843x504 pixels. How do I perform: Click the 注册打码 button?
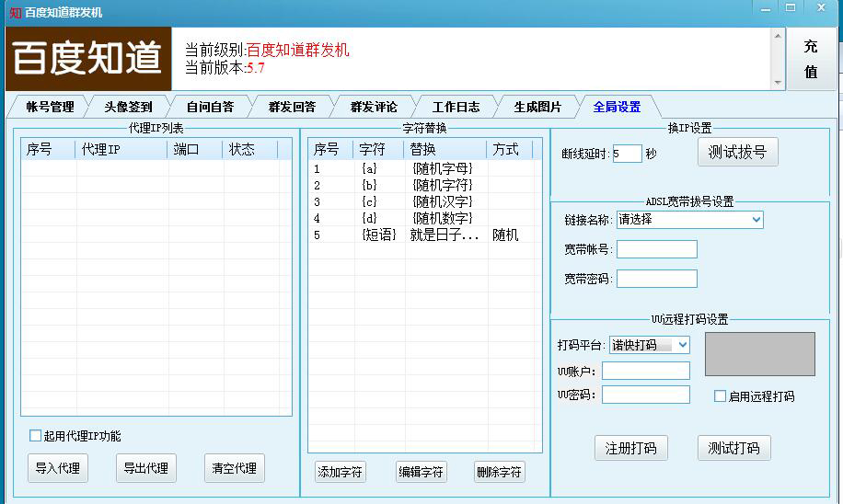[x=631, y=448]
